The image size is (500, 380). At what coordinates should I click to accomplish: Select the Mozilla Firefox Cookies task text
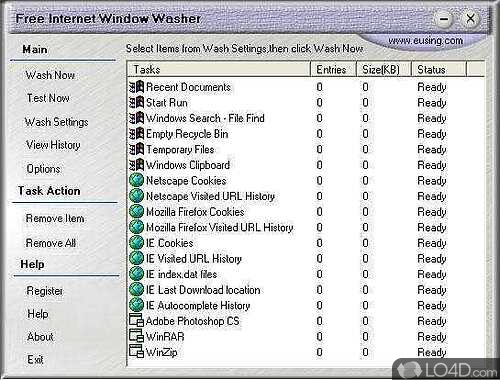[x=195, y=212]
